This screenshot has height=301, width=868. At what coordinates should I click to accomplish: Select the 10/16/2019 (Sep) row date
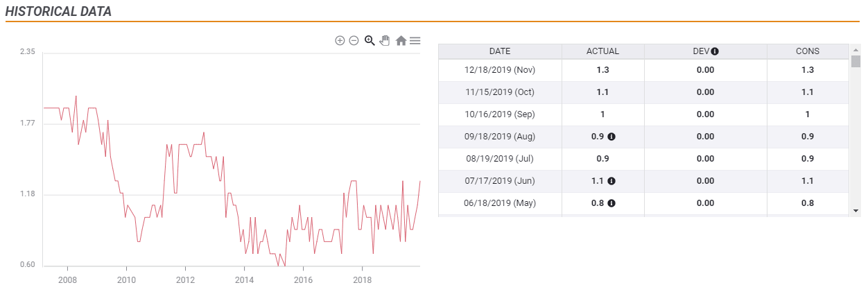(500, 114)
